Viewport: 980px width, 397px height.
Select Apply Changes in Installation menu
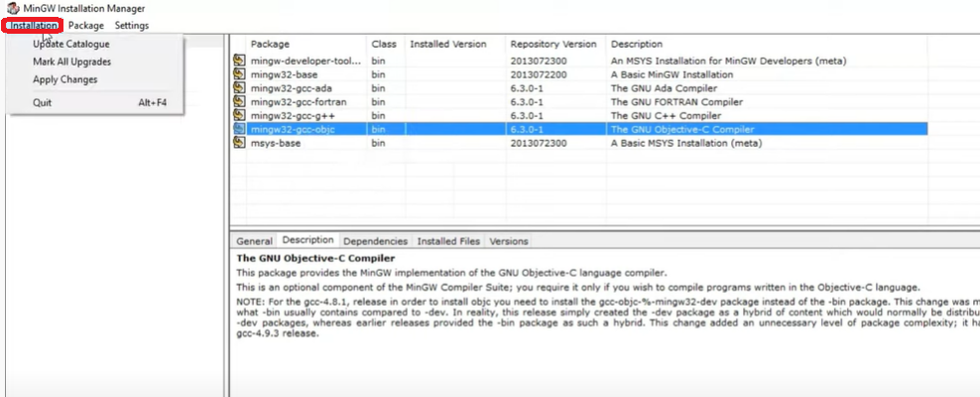click(65, 79)
